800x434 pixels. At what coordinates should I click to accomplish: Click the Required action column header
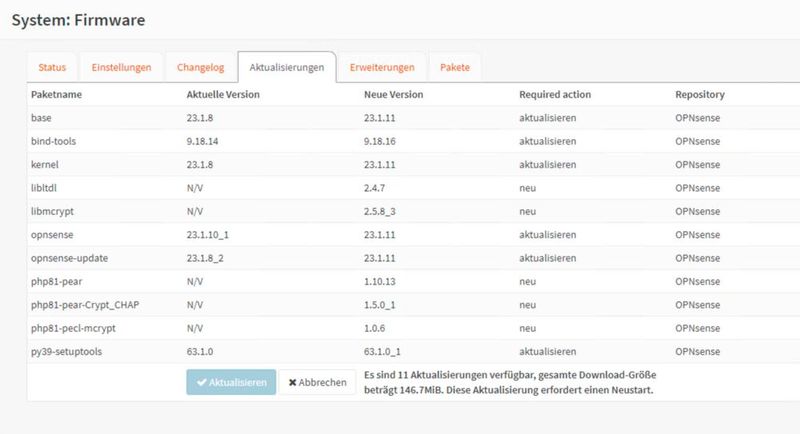[x=555, y=94]
